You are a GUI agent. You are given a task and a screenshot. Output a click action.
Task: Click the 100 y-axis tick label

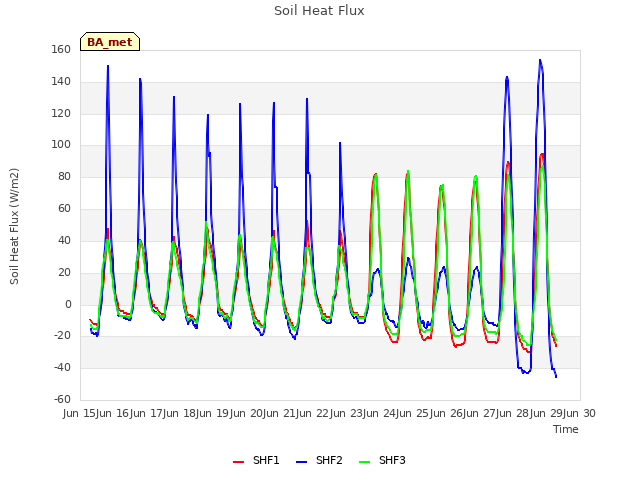point(61,144)
